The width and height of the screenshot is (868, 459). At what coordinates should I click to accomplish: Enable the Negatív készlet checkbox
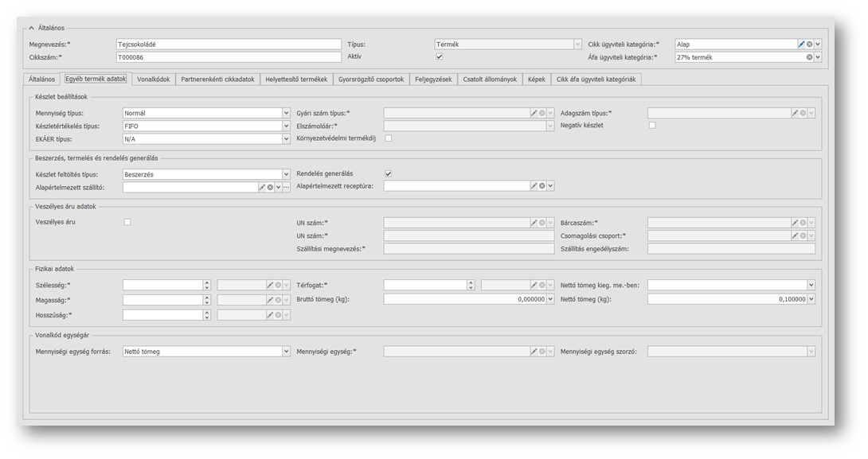click(x=652, y=126)
